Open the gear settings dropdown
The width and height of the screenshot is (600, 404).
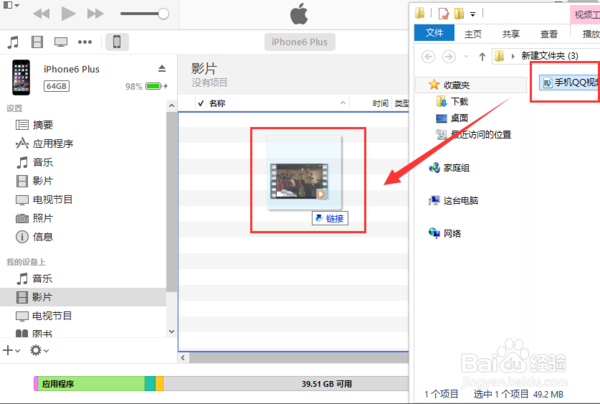point(39,350)
